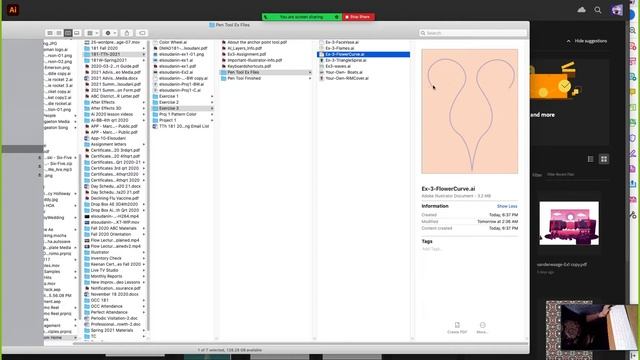Viewport: 640px width, 360px height.
Task: Open the pink landscape recent file thumbnail
Action: (569, 223)
